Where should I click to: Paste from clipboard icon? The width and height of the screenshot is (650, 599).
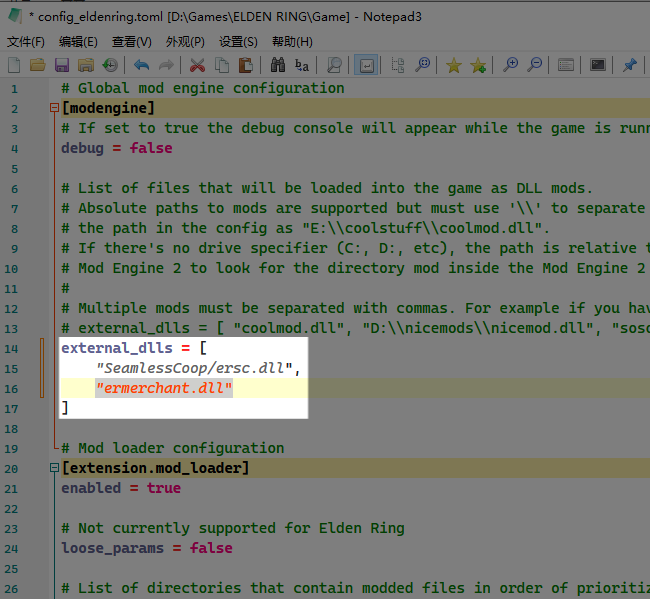coord(246,65)
